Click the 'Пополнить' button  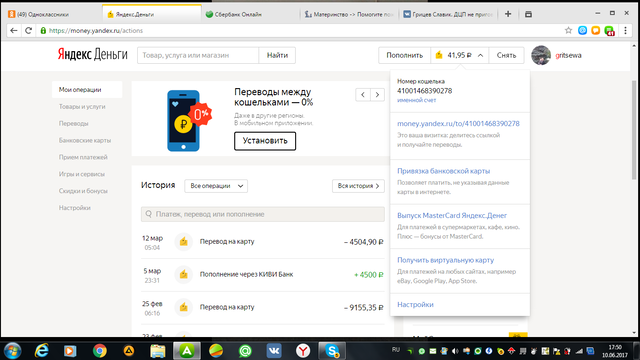(x=404, y=55)
